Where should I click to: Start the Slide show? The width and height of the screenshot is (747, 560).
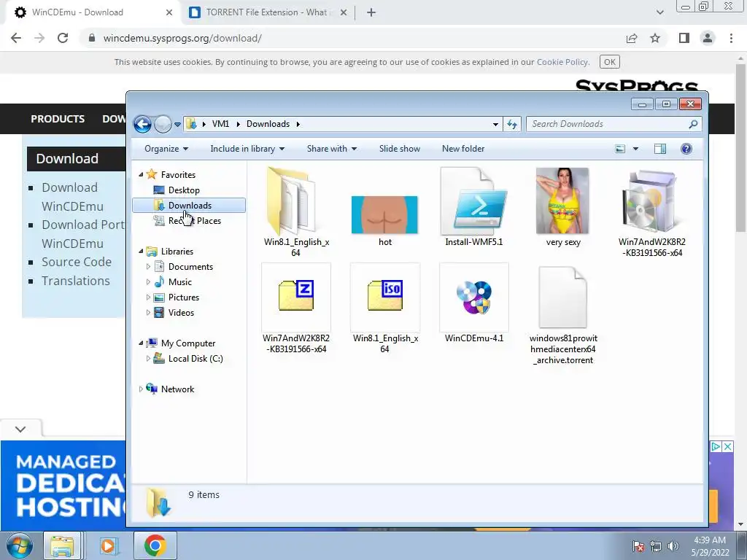399,149
